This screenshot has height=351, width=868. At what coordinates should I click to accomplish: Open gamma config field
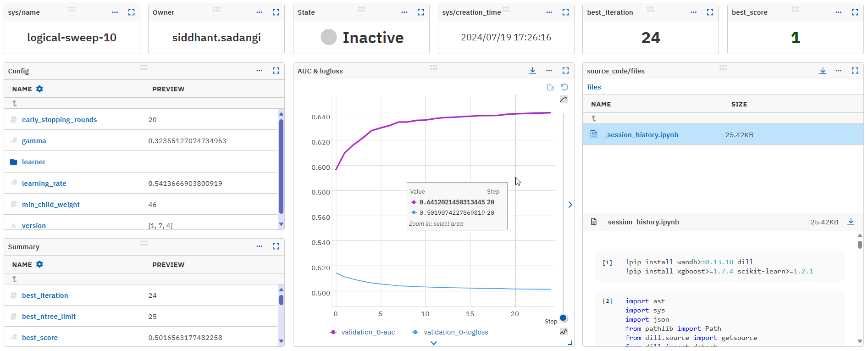[x=34, y=141]
